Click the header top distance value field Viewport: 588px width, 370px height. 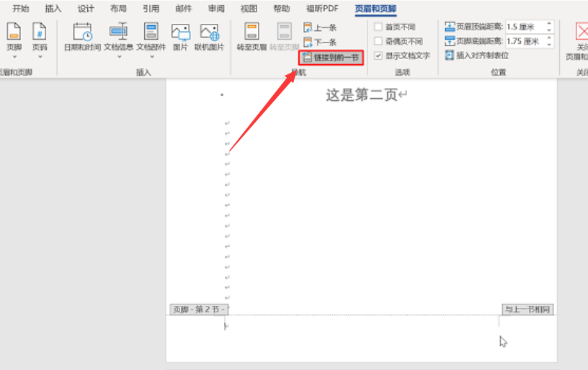(524, 27)
